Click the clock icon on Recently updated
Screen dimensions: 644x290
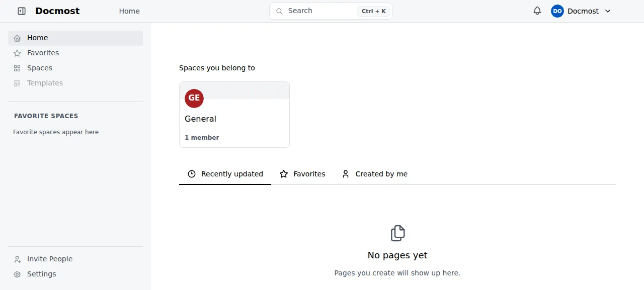point(192,174)
